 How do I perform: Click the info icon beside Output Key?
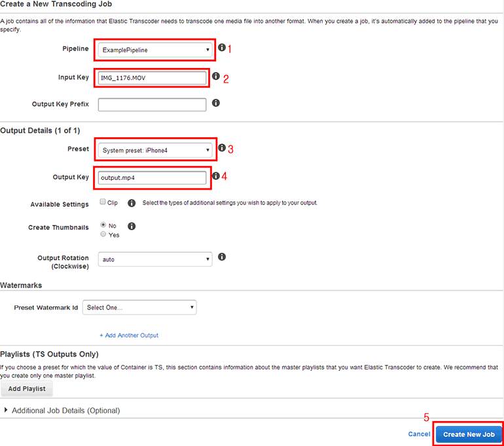[x=216, y=176]
